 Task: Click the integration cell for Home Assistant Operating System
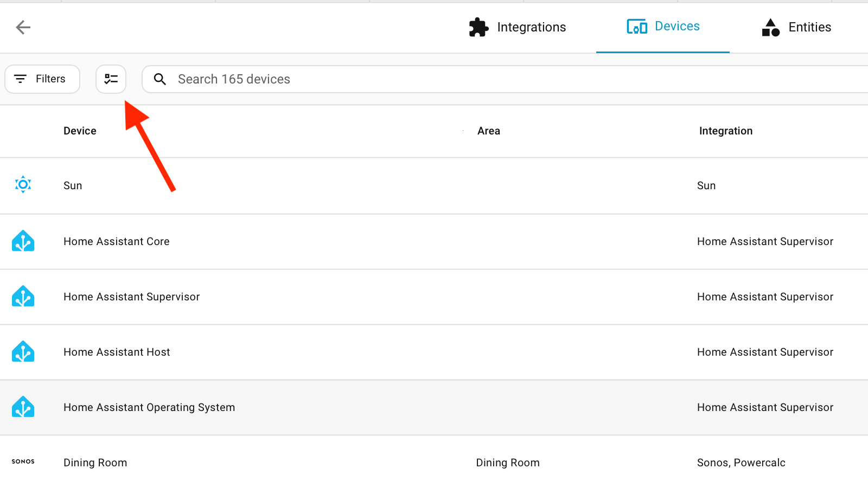point(765,407)
